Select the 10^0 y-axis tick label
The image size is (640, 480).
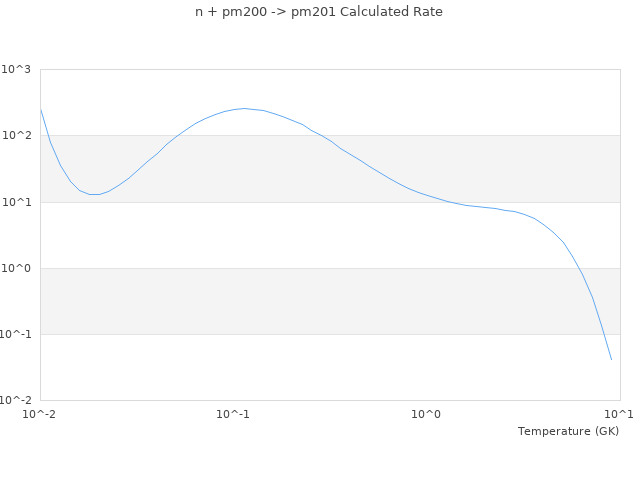(16, 268)
